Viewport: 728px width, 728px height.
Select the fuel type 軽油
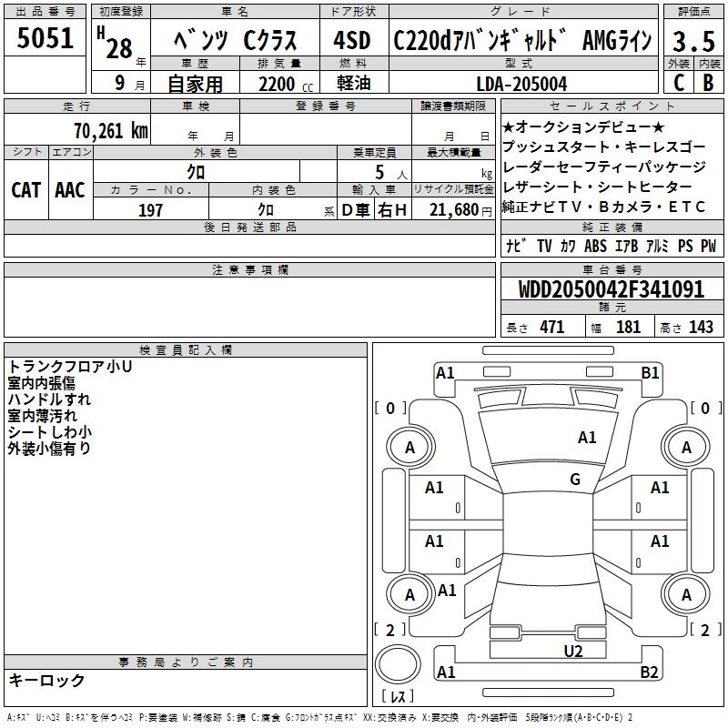coord(354,83)
